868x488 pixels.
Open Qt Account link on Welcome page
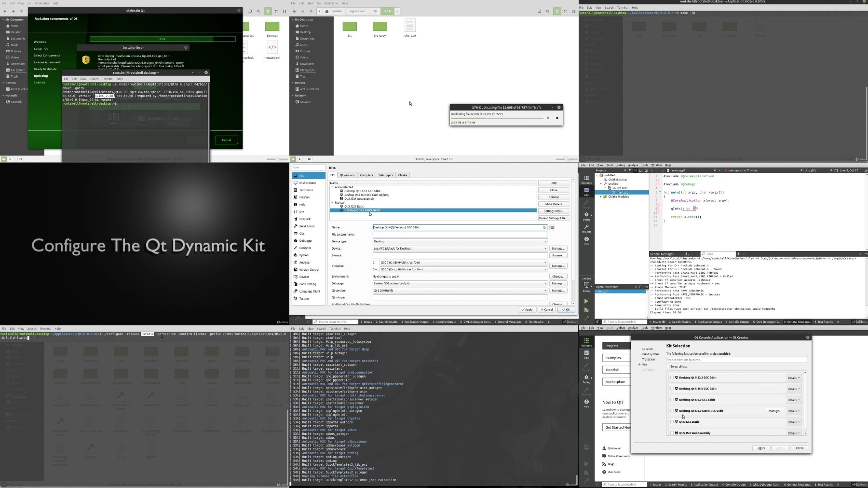612,448
